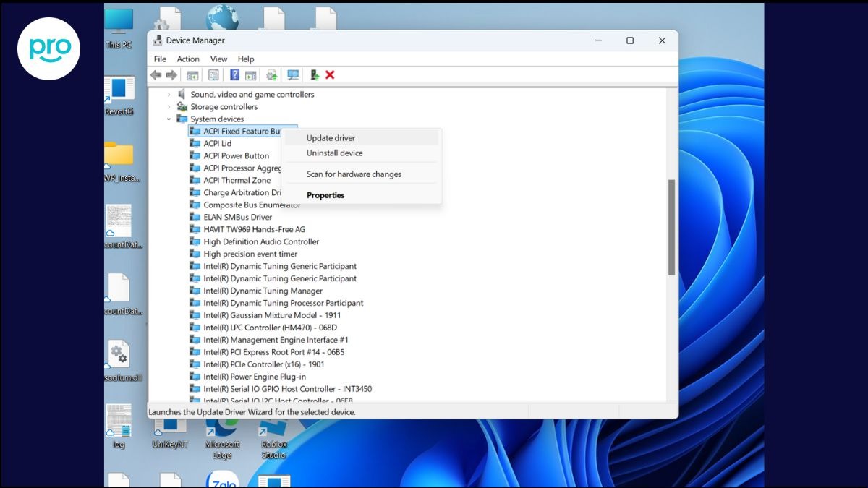Viewport: 868px width, 488px height.
Task: Select Composite Bus Enumerator
Action: point(252,205)
